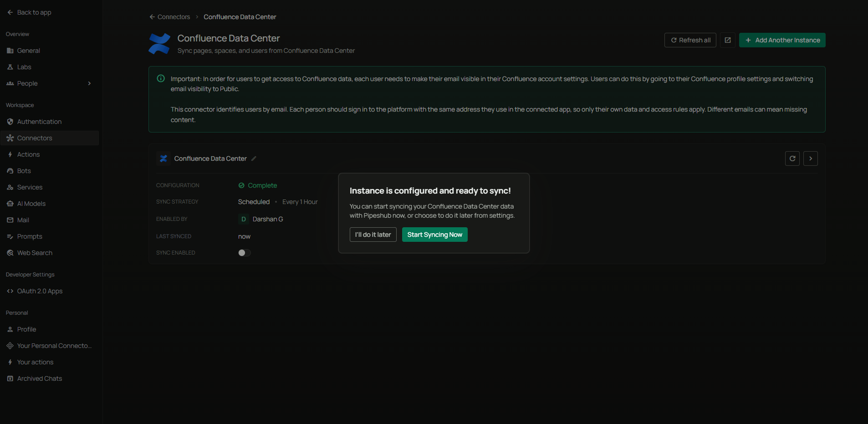Open Archived Chats in the sidebar
868x424 pixels.
pyautogui.click(x=50, y=378)
